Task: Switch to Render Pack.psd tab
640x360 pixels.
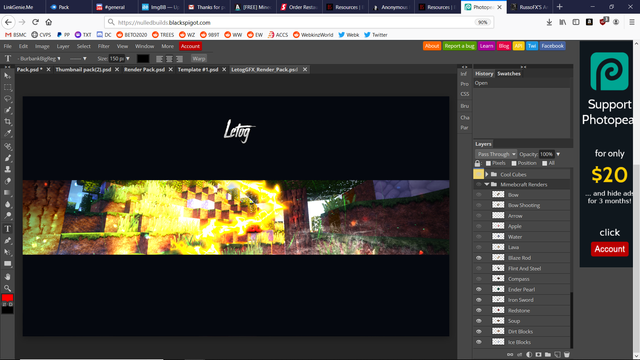Action: coord(144,70)
